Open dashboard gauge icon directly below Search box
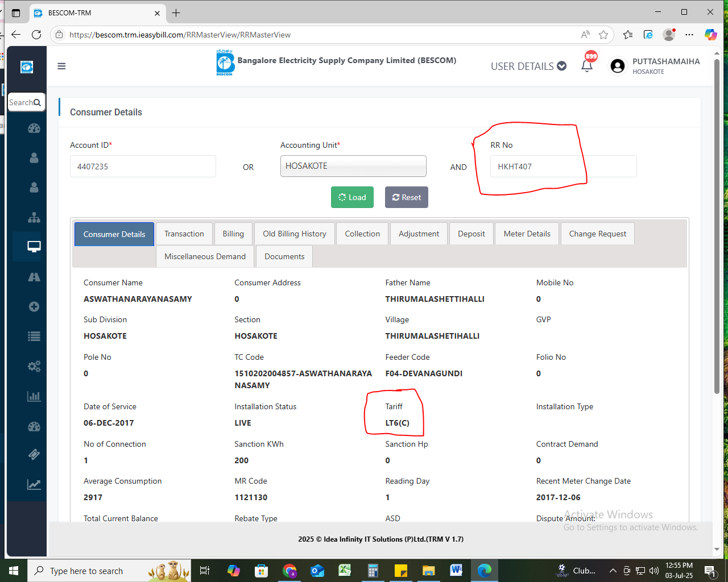 (x=34, y=128)
